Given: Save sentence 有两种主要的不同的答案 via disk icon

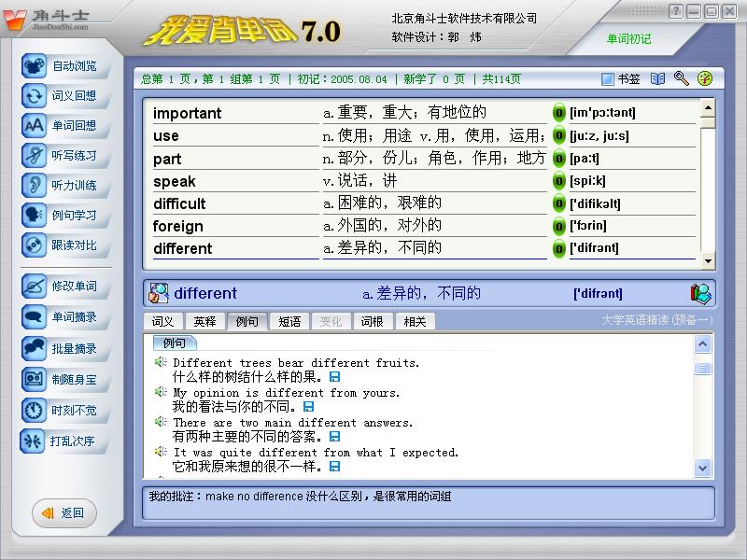Looking at the screenshot, I should (335, 437).
